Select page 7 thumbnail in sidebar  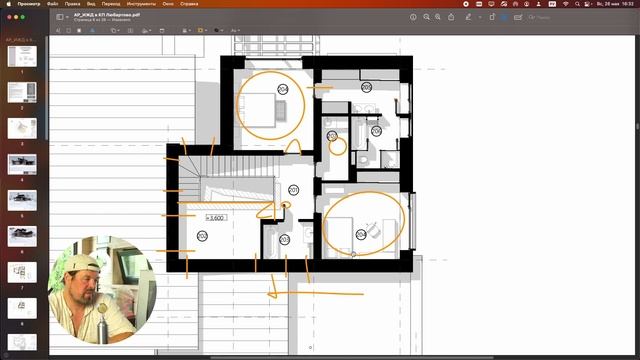point(22,272)
